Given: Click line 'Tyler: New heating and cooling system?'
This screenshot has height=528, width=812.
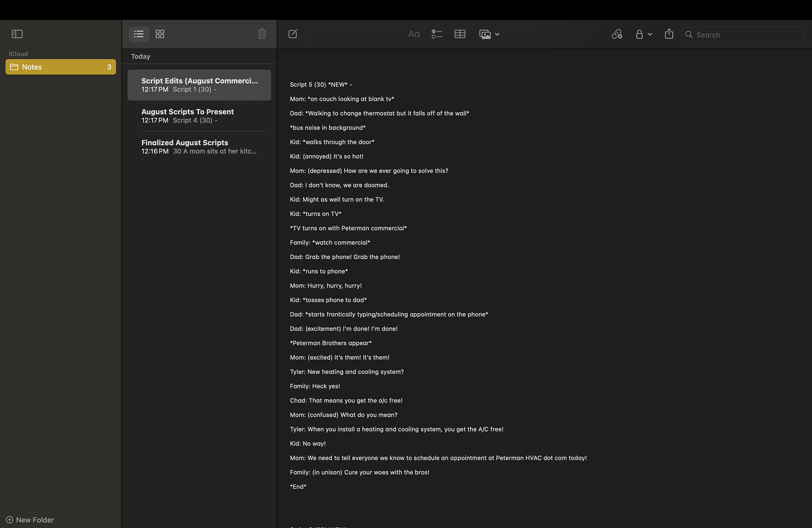Looking at the screenshot, I should (347, 372).
